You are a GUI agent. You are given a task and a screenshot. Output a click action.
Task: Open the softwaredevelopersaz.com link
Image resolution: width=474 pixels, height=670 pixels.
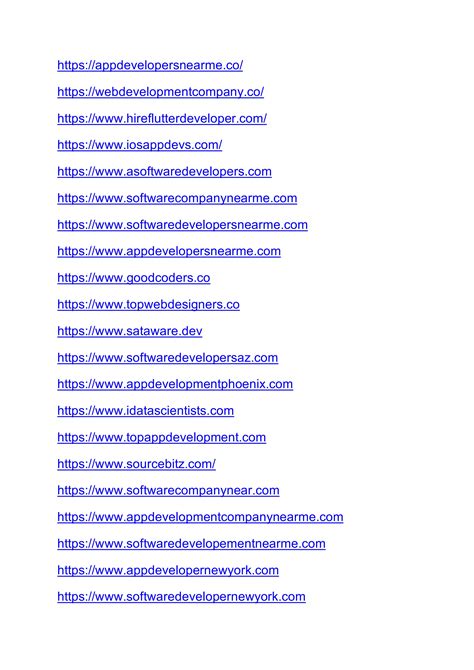(168, 358)
